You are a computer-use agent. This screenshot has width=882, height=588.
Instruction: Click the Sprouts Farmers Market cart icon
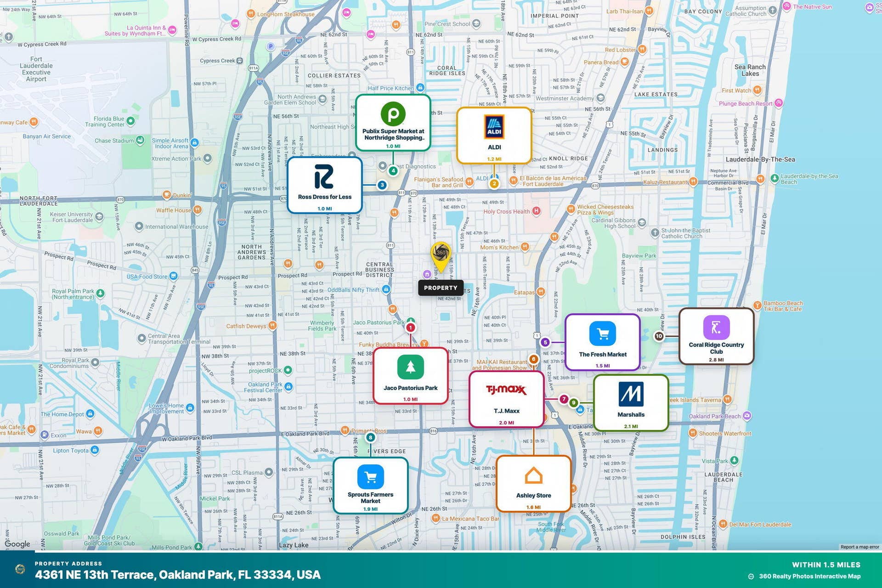point(370,477)
